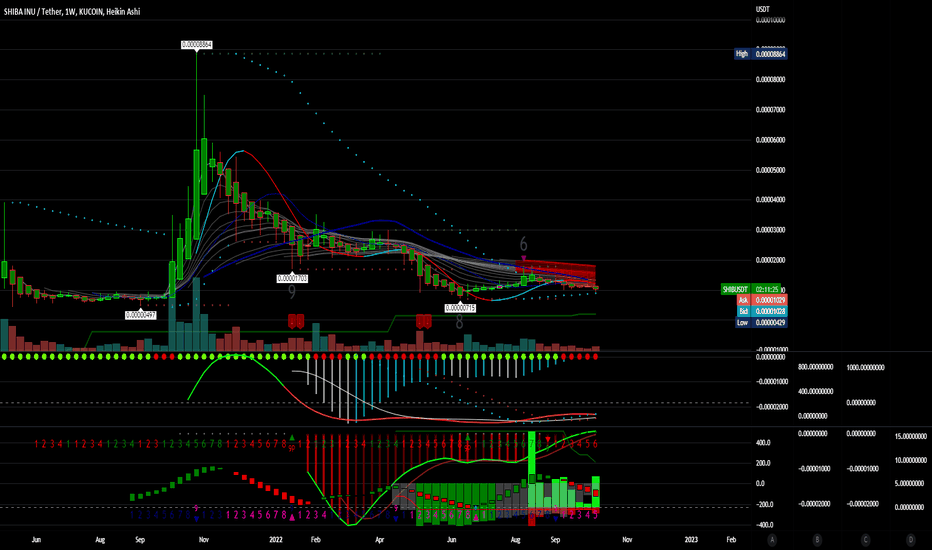Image resolution: width=932 pixels, height=550 pixels.
Task: Click the 2023 label on time axis
Action: coord(691,540)
